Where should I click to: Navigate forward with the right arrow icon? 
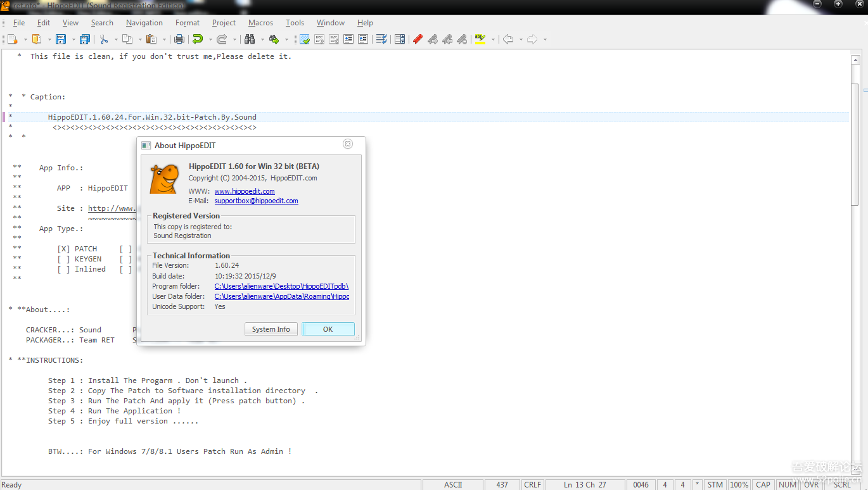[532, 39]
